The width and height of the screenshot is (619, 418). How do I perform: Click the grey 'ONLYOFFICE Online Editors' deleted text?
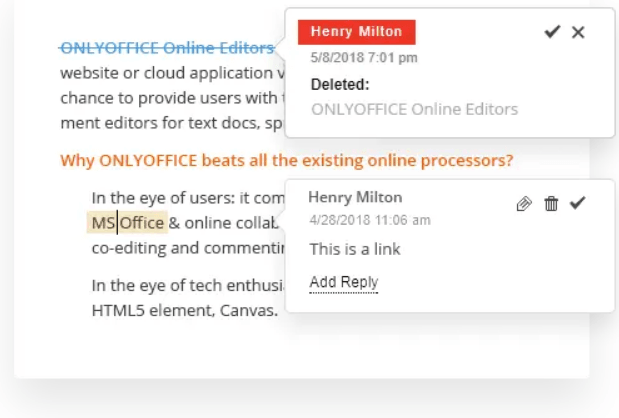coord(415,109)
